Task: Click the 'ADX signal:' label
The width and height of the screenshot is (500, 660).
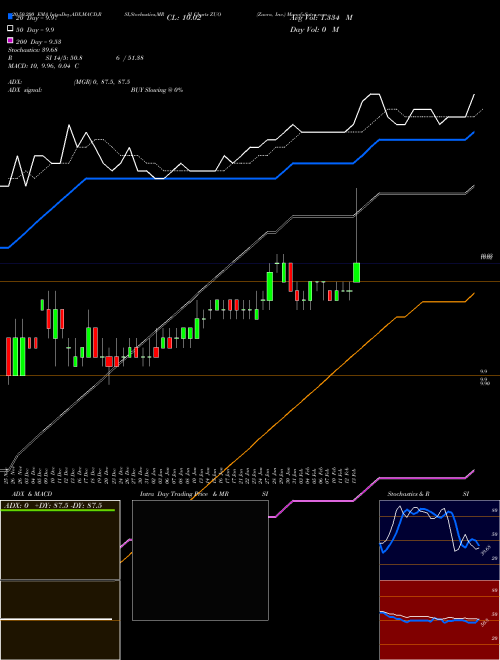Action: pos(25,90)
